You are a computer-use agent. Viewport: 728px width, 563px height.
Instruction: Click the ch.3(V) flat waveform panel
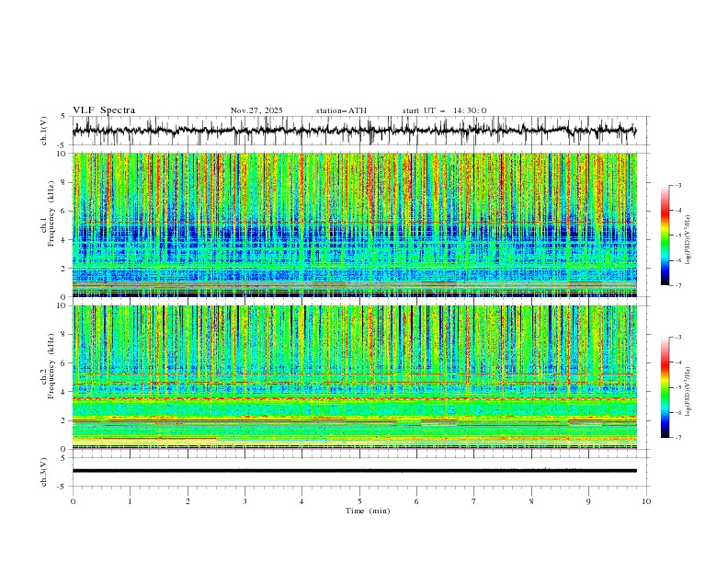pos(358,470)
